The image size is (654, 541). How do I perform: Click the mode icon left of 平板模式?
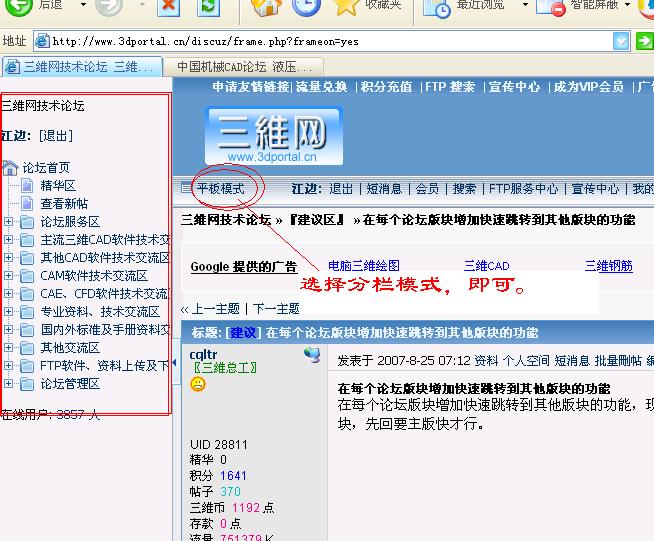[x=186, y=189]
